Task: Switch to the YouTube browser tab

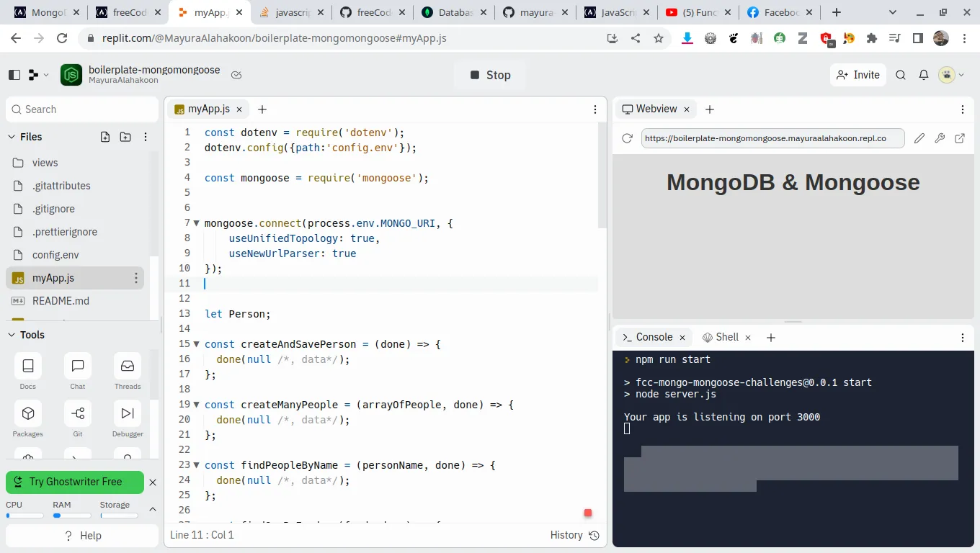Action: pos(697,12)
